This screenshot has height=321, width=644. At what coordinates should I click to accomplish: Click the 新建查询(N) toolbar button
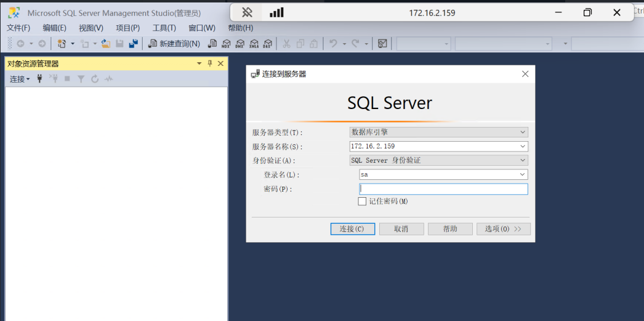point(174,44)
